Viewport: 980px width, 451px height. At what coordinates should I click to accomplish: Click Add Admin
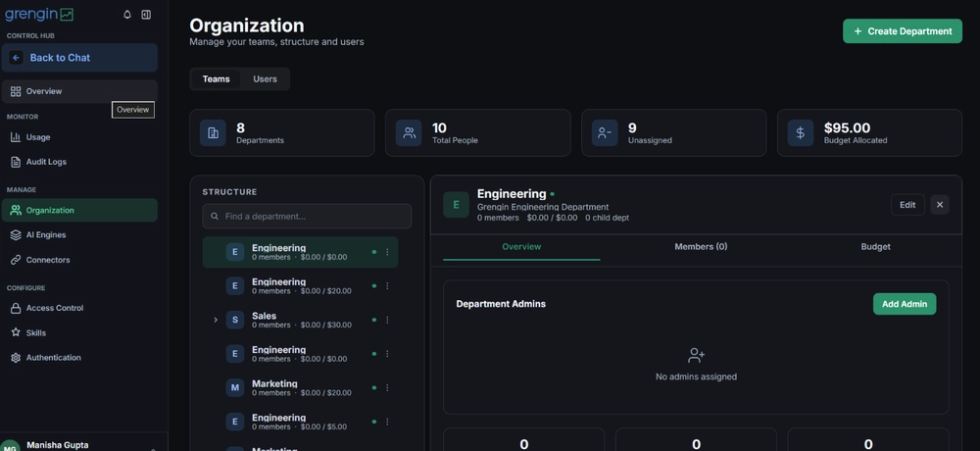pos(905,304)
